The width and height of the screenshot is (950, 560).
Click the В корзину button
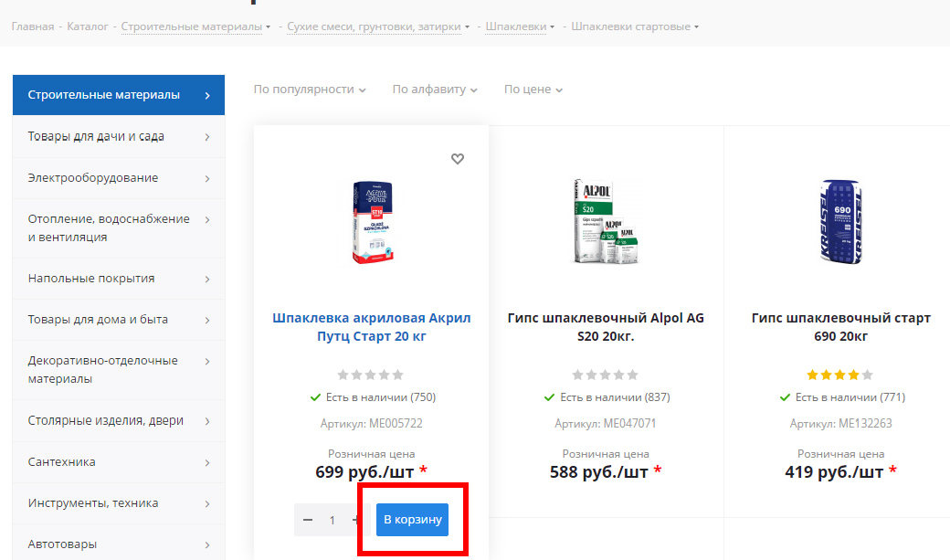[412, 520]
